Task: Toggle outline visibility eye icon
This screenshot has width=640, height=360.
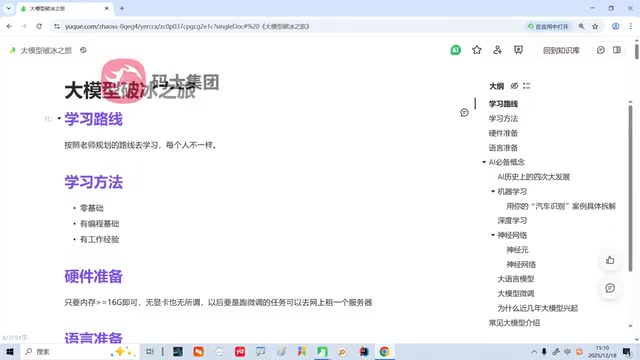Action: [x=514, y=86]
